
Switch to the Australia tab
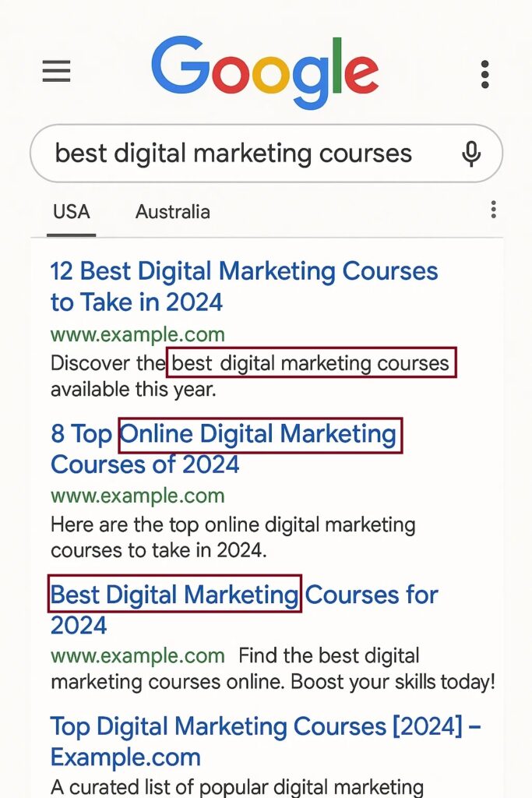click(172, 211)
